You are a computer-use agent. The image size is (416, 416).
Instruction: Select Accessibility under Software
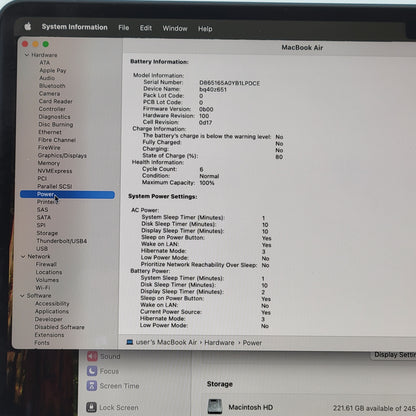pos(52,303)
